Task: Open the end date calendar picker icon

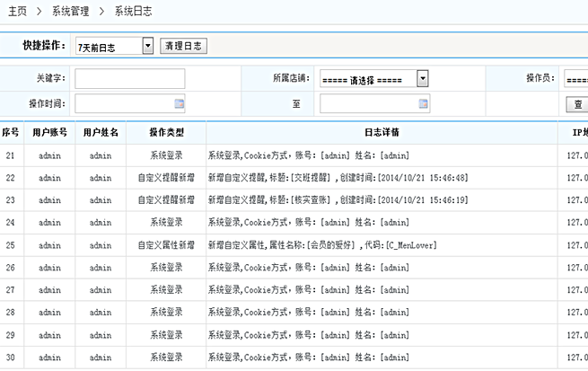Action: (x=425, y=104)
